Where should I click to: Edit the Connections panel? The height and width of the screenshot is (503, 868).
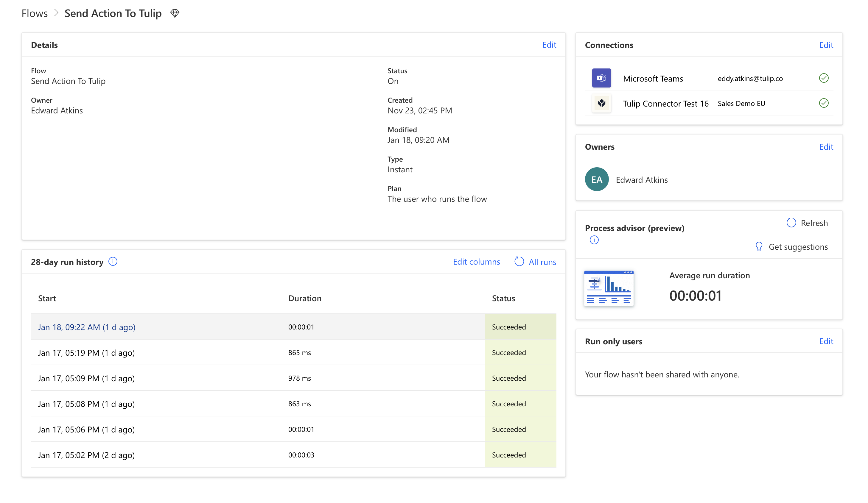tap(826, 45)
